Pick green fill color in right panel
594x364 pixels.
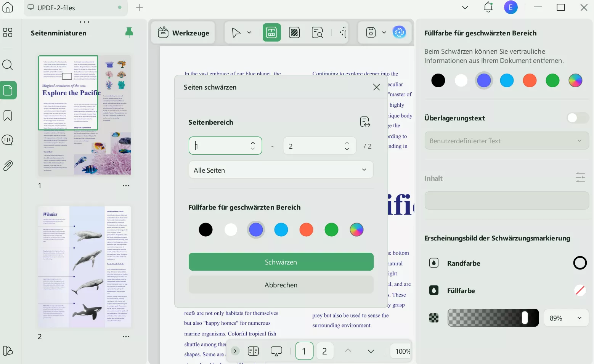point(552,80)
